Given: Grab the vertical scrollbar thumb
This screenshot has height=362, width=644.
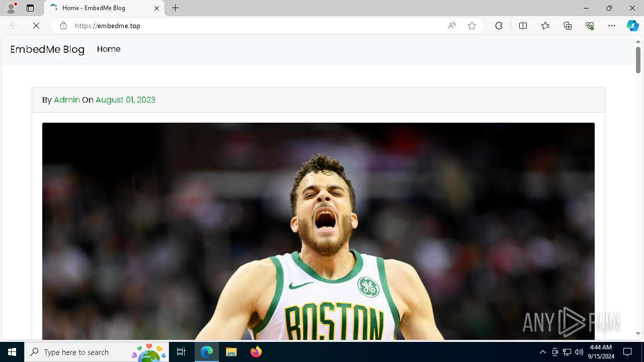Looking at the screenshot, I should click(x=638, y=60).
